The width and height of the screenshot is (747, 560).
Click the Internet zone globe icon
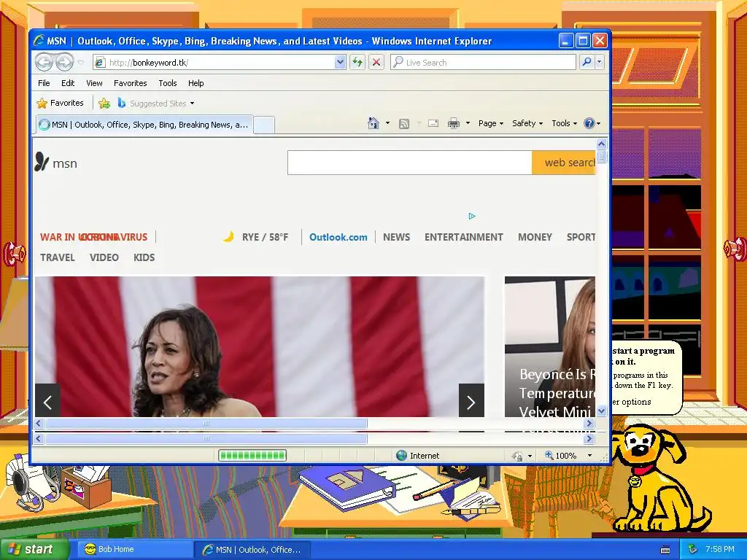[402, 456]
